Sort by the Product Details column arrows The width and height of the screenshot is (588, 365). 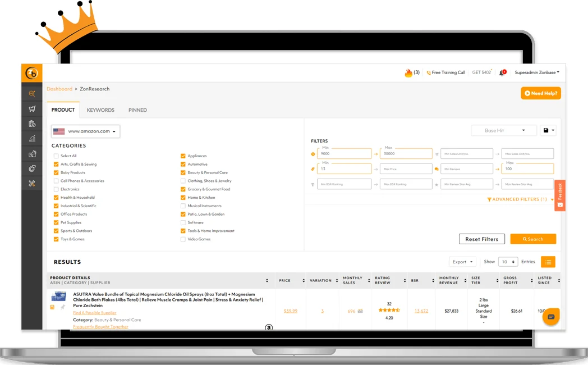point(267,281)
